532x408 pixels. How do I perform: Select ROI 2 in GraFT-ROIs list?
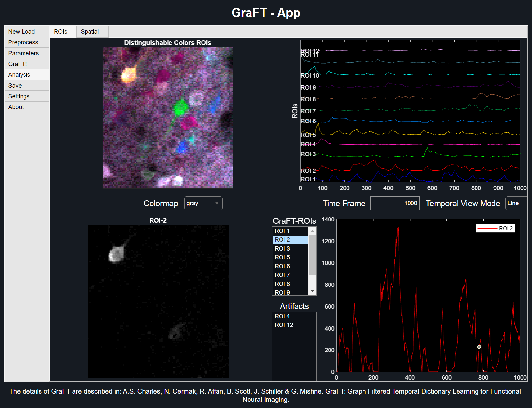[290, 240]
